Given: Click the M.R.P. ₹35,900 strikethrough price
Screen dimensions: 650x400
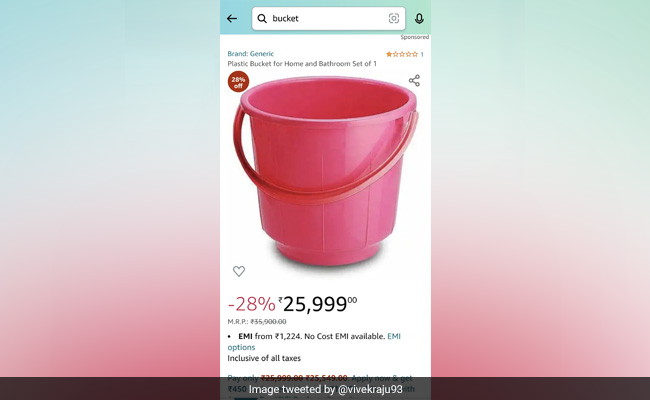Looking at the screenshot, I should tap(257, 322).
